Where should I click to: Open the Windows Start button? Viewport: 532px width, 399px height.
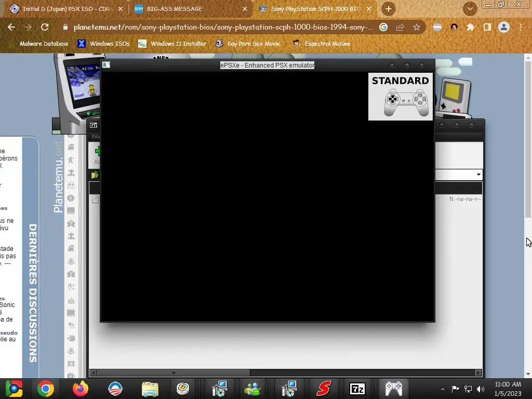(x=14, y=389)
